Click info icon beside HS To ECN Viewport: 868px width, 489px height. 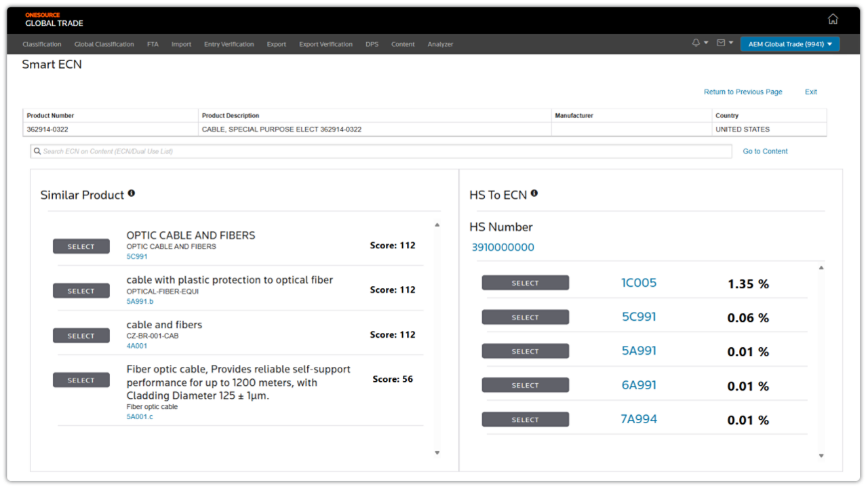tap(534, 193)
